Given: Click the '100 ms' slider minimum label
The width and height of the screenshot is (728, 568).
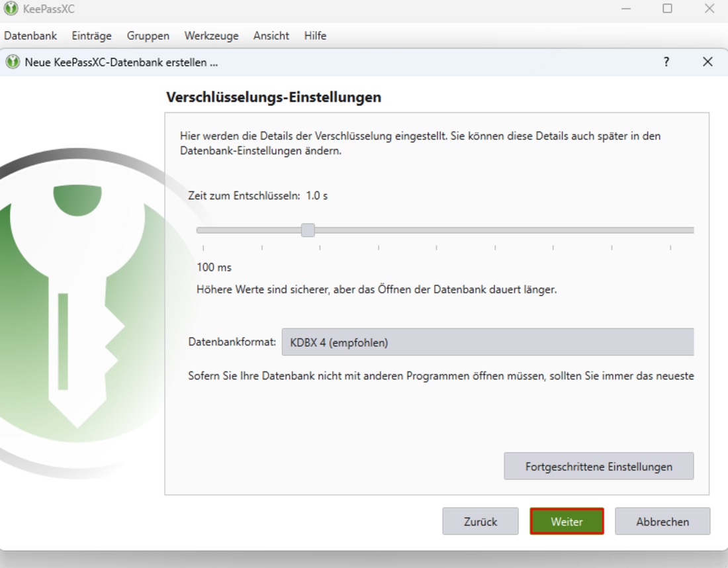Looking at the screenshot, I should click(x=214, y=267).
